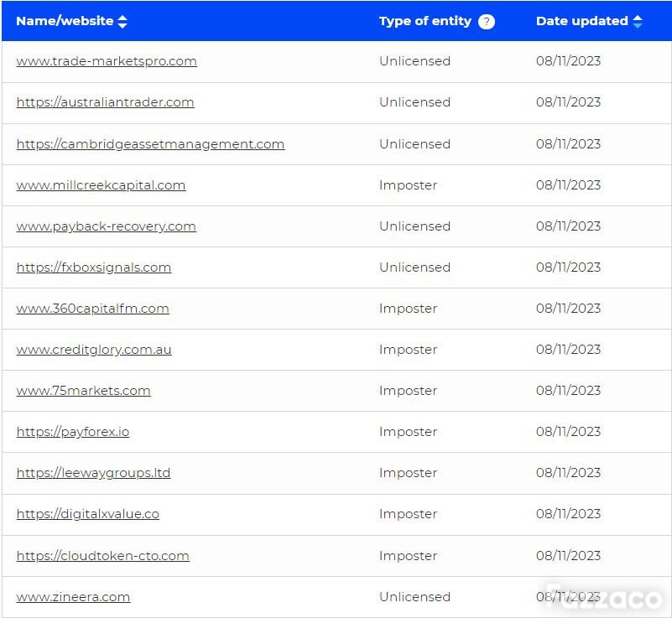Follow https://leewaygroups.ltd link

coord(93,473)
